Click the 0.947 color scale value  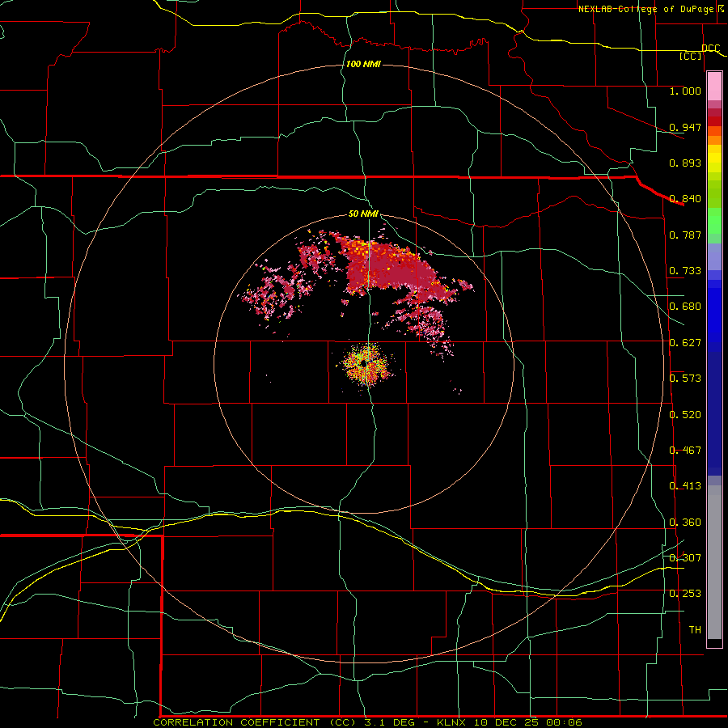[685, 127]
